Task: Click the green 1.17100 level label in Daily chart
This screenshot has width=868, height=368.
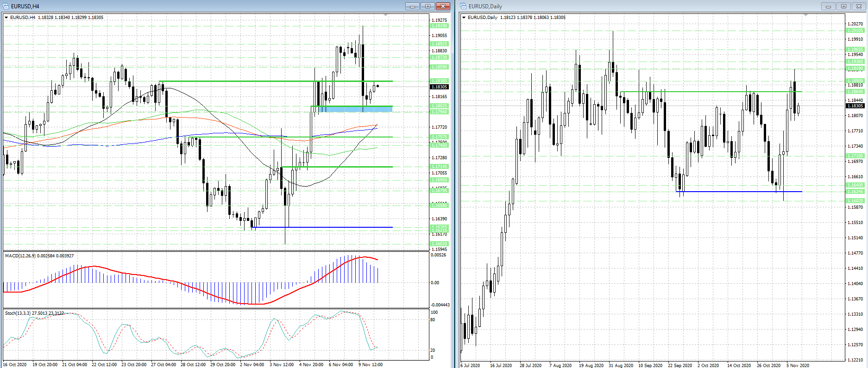Action: point(855,156)
